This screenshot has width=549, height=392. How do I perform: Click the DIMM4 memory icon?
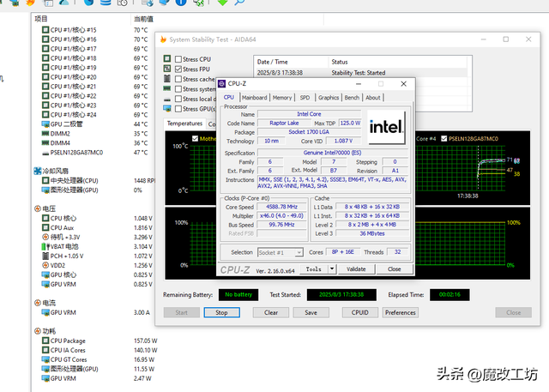[x=45, y=142]
